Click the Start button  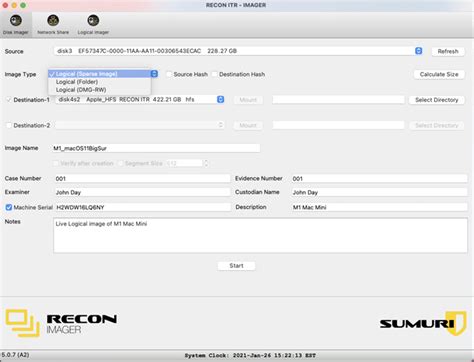[x=236, y=266]
